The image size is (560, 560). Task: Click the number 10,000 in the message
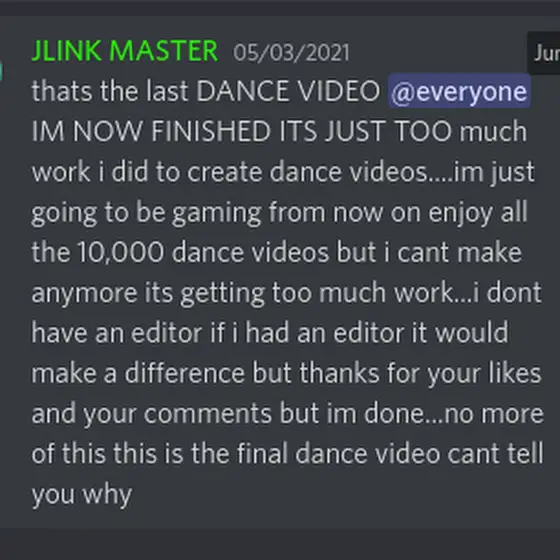pyautogui.click(x=121, y=252)
